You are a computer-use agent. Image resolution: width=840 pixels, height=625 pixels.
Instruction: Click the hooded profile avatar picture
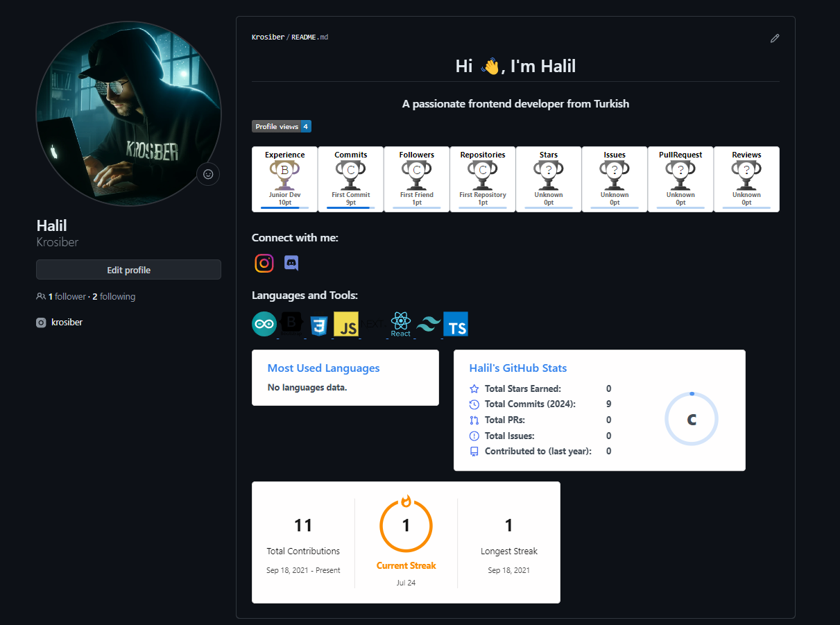(128, 114)
